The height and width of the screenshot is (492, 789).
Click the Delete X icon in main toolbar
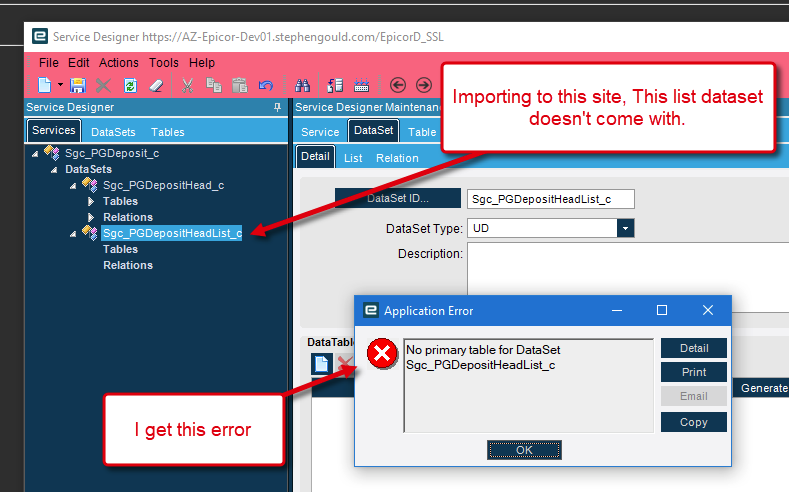(x=103, y=86)
